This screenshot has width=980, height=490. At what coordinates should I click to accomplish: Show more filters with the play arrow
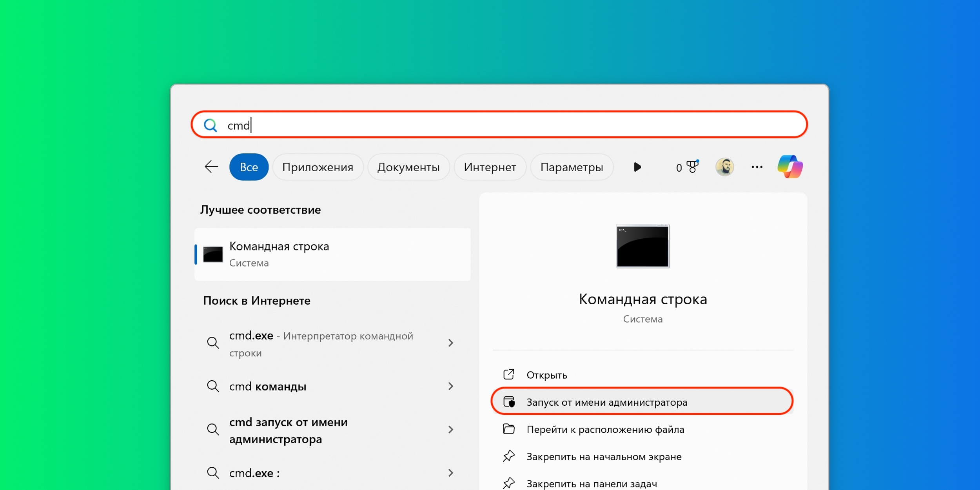pos(637,167)
